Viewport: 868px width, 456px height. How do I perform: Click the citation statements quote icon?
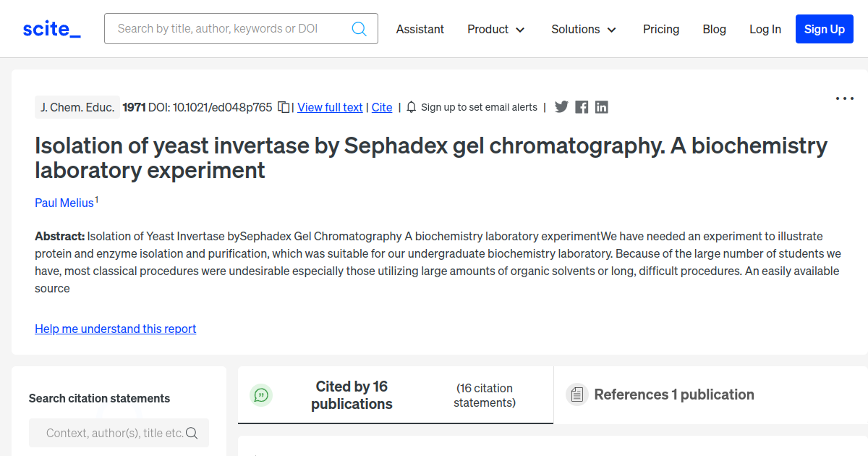(261, 394)
